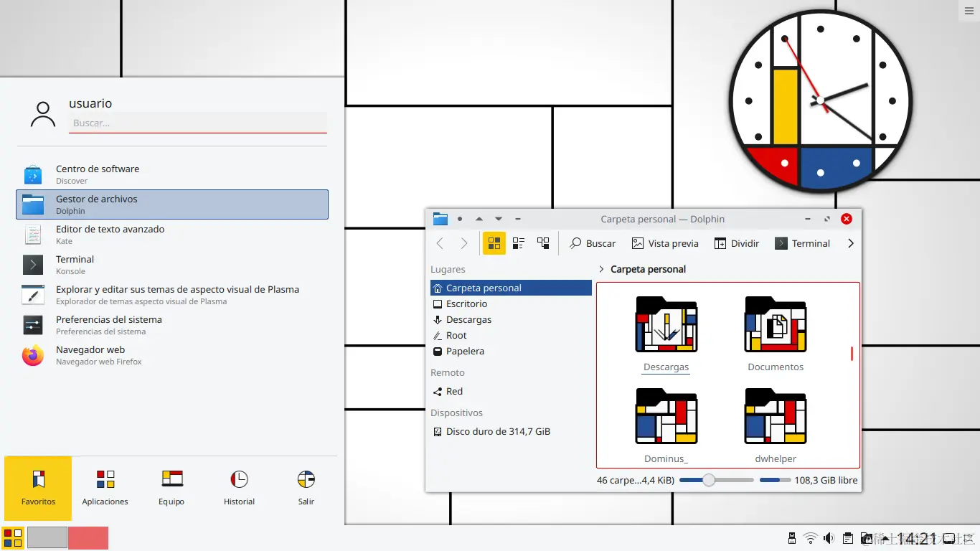Select the Documentos folder icon
Image resolution: width=980 pixels, height=551 pixels.
[x=776, y=324]
